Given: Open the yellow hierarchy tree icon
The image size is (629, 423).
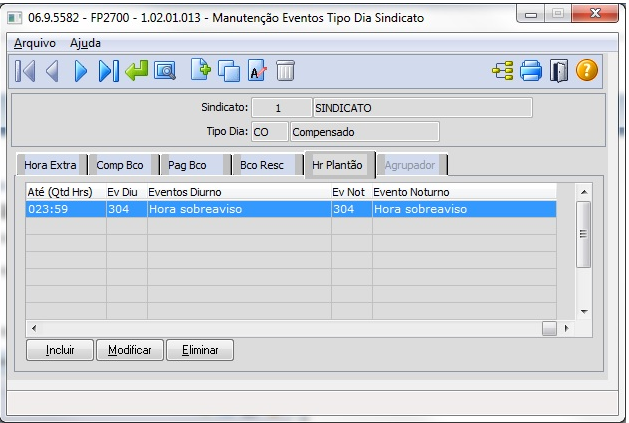Looking at the screenshot, I should pos(503,71).
